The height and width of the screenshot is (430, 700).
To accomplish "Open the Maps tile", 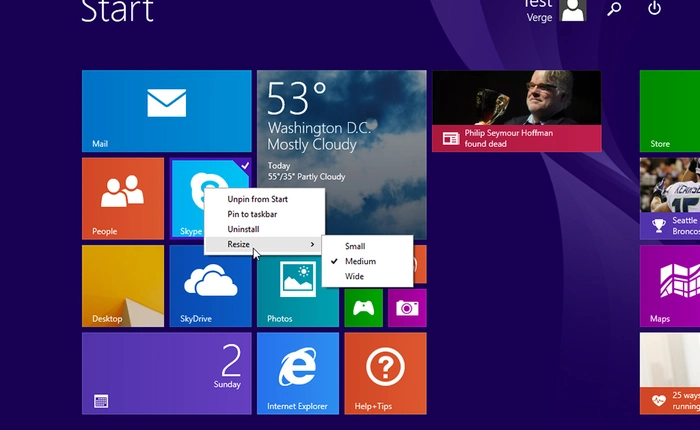I will point(670,286).
